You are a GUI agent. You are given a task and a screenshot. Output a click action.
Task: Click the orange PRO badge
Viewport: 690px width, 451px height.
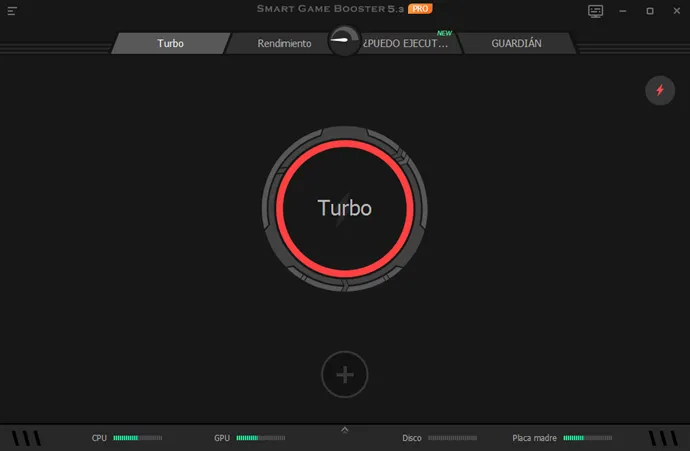[x=420, y=9]
